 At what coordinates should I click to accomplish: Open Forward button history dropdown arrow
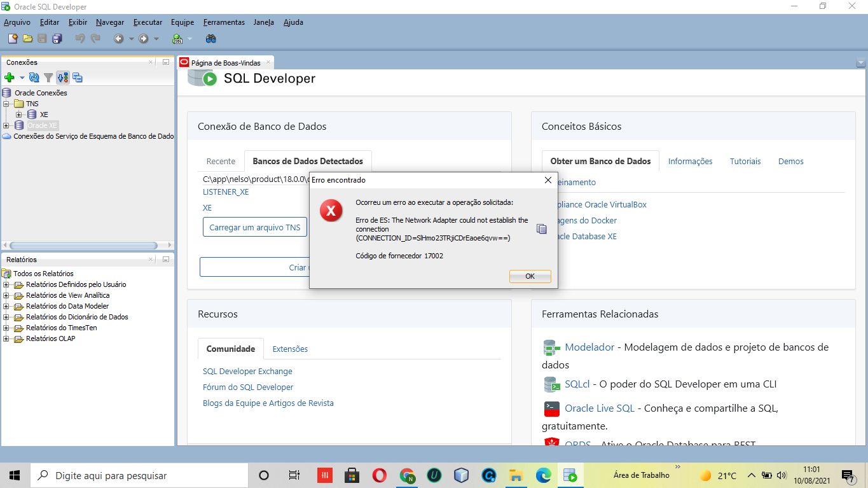point(156,39)
